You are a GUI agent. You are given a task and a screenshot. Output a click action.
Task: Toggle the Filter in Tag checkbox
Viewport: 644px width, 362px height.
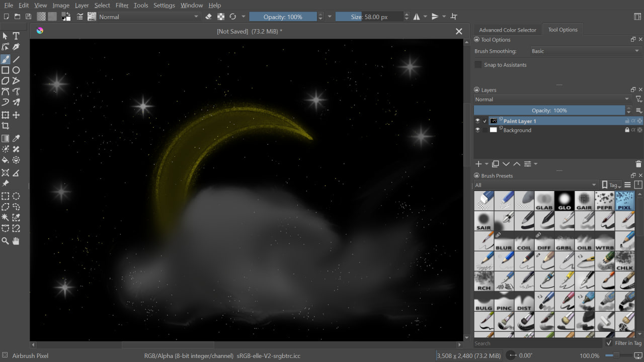pyautogui.click(x=609, y=343)
